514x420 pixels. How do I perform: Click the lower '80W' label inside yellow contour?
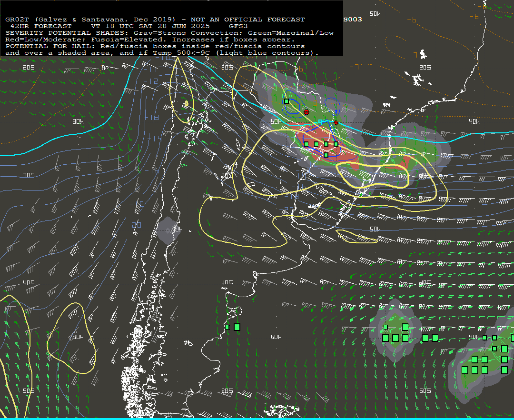[79, 337]
